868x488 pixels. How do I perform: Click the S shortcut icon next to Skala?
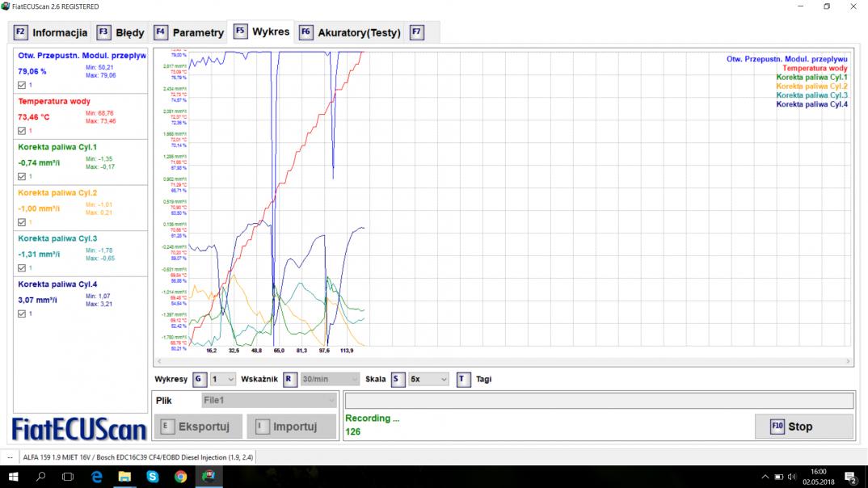398,379
